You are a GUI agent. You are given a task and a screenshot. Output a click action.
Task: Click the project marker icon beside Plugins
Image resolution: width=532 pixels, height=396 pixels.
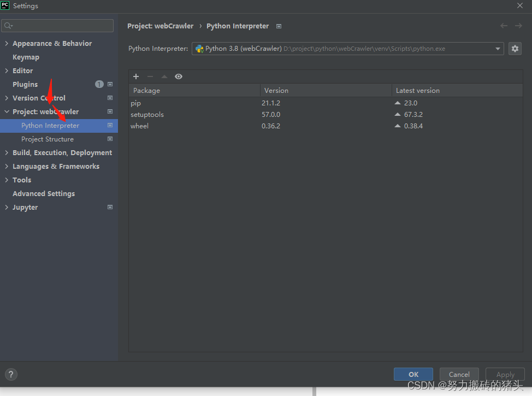pos(110,84)
